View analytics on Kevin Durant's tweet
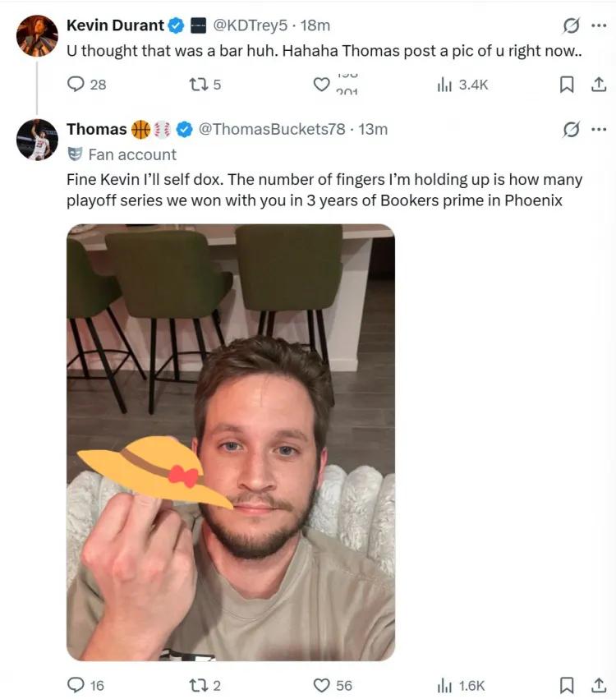 [x=445, y=84]
